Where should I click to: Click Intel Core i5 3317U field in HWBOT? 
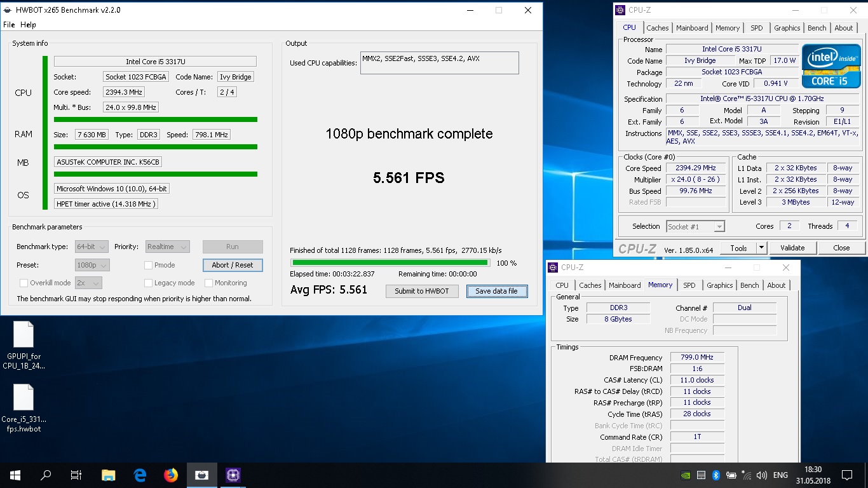point(155,62)
